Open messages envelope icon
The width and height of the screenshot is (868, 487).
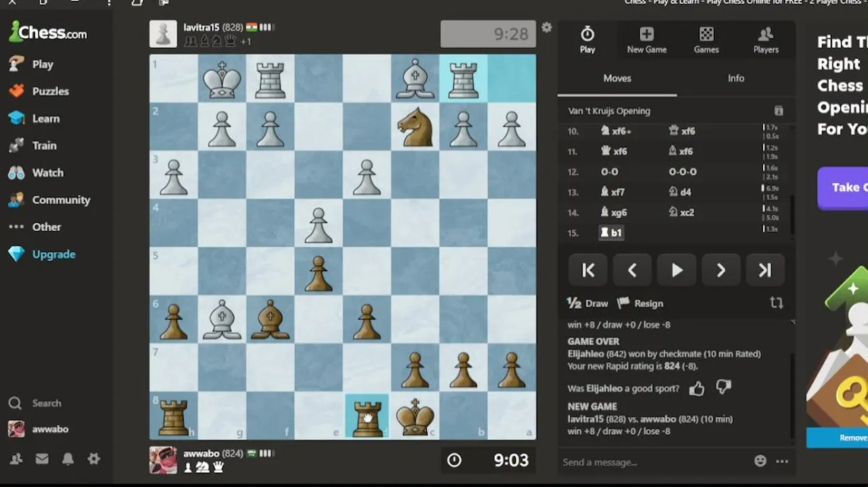click(x=42, y=459)
